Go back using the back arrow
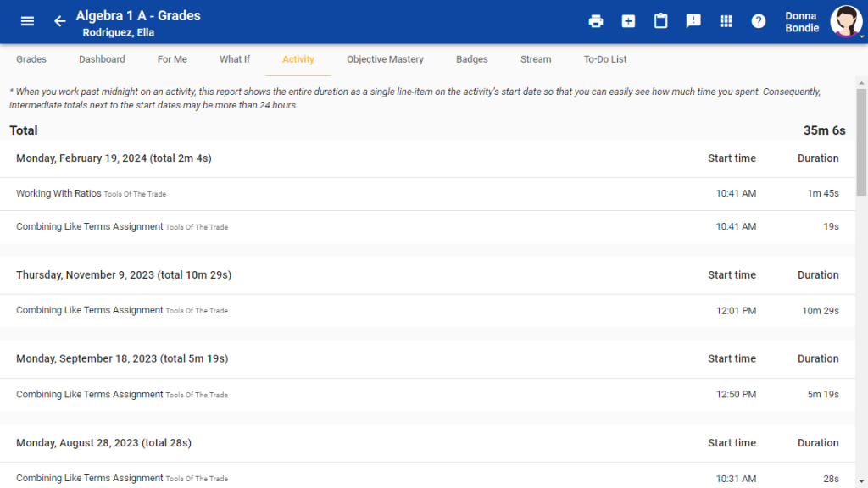Screen dimensions: 868x488 tap(58, 21)
